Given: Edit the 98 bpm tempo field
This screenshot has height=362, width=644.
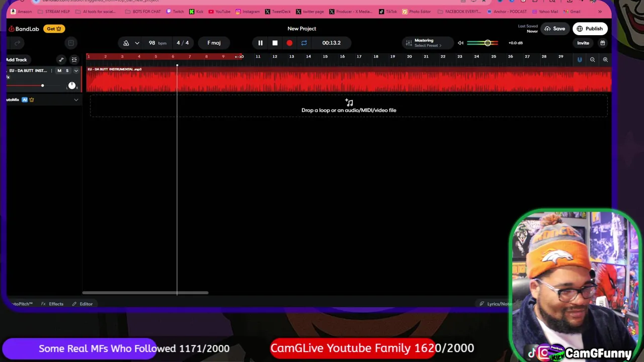Looking at the screenshot, I should 157,43.
